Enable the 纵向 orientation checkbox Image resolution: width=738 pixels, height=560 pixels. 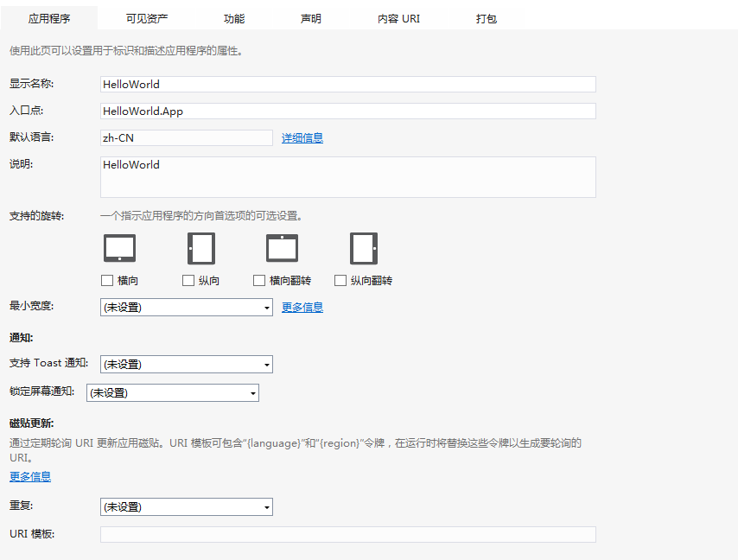[x=188, y=279]
